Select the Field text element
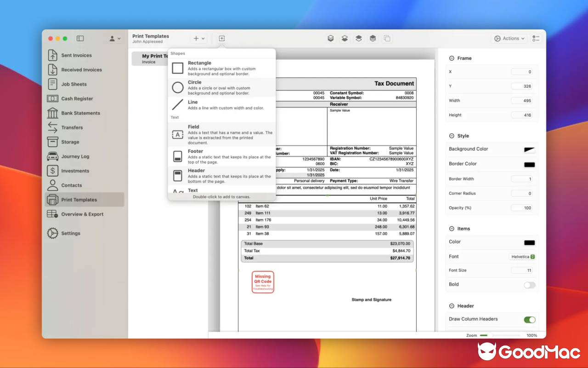The height and width of the screenshot is (368, 588). (x=222, y=134)
